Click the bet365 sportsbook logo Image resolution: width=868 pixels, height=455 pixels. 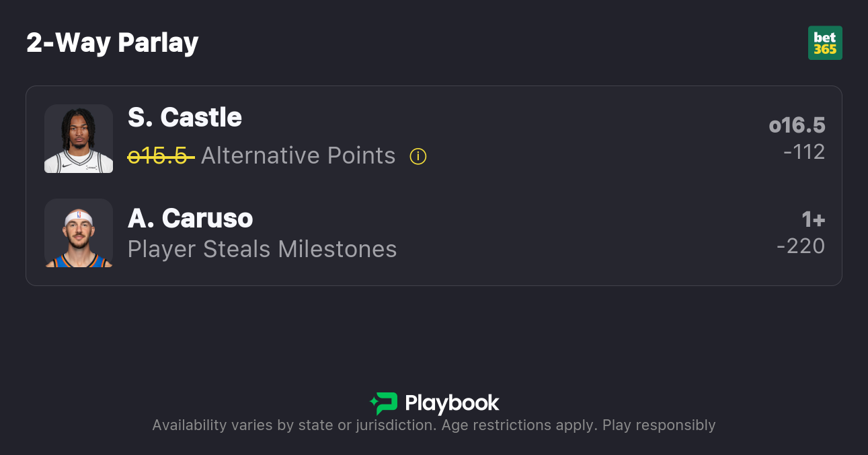click(825, 43)
